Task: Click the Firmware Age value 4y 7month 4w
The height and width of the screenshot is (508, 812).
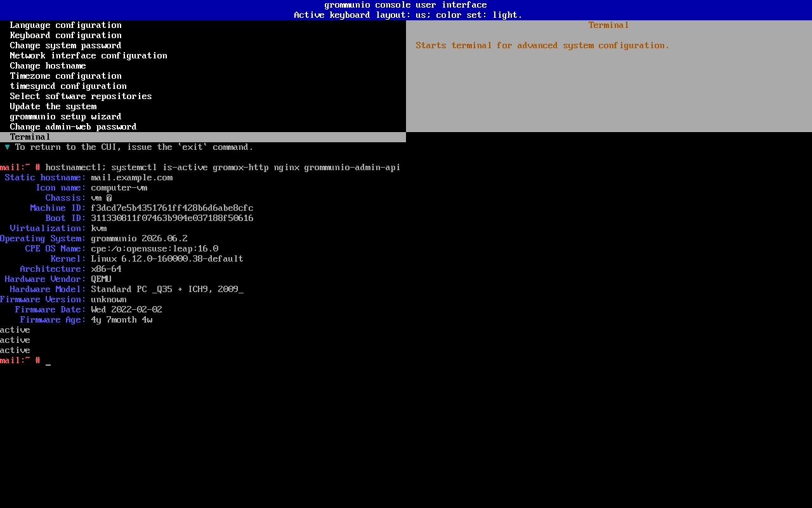Action: click(x=121, y=320)
